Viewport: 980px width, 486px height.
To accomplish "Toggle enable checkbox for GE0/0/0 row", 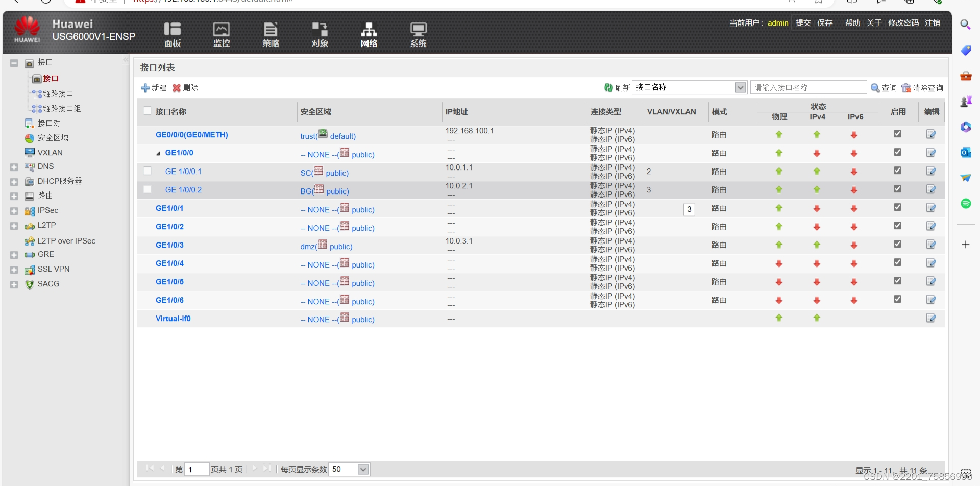I will pos(897,134).
